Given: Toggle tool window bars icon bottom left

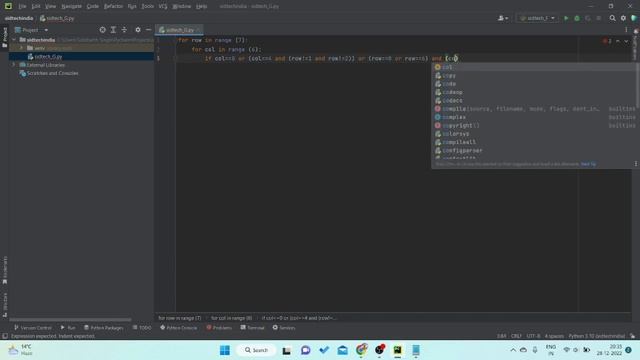Looking at the screenshot, I should point(5,336).
